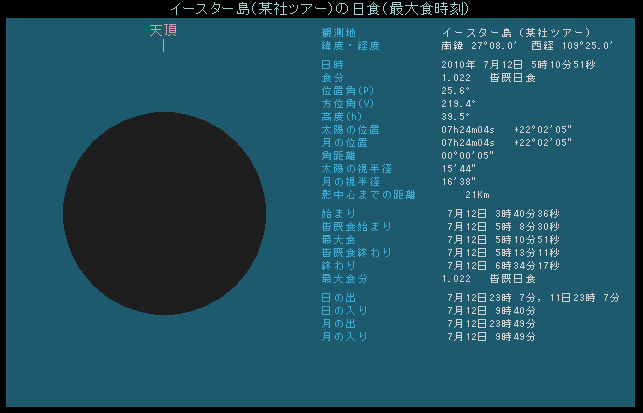This screenshot has width=643, height=413.
Task: Select the 位置角(P) value 25.6°
Action: coord(456,91)
